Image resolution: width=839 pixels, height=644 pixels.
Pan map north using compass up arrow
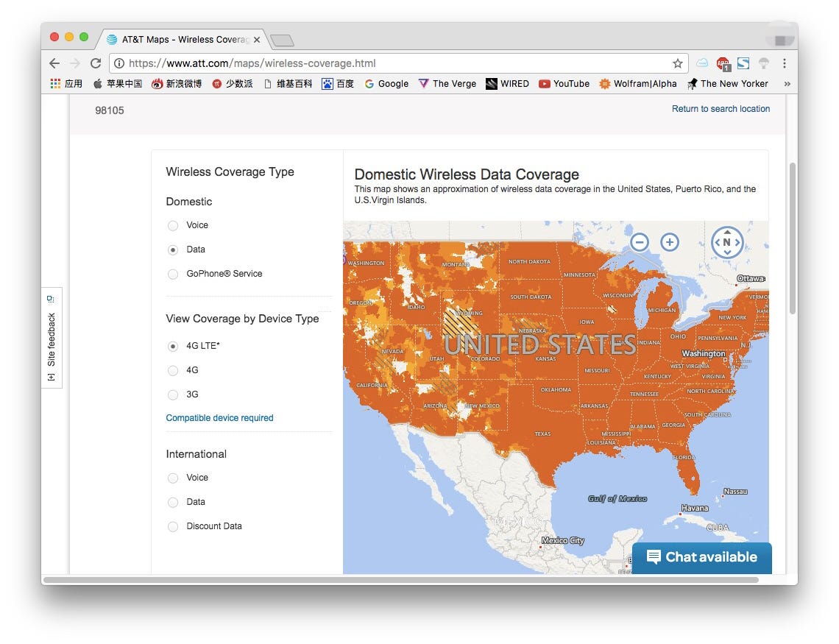(x=727, y=232)
